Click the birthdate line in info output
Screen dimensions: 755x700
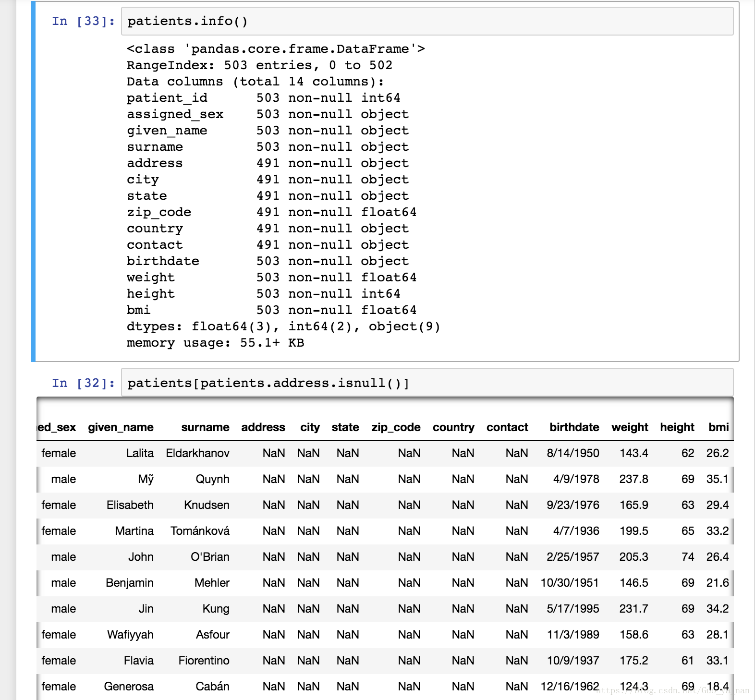(268, 261)
